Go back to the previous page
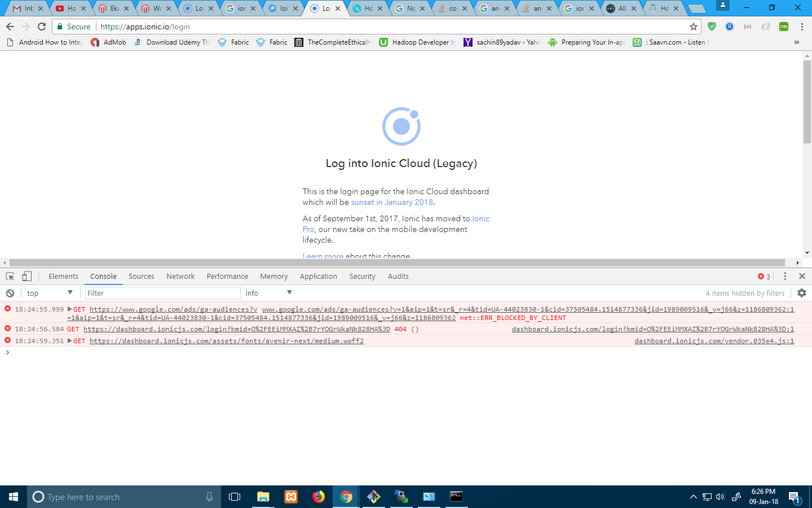 (x=10, y=27)
